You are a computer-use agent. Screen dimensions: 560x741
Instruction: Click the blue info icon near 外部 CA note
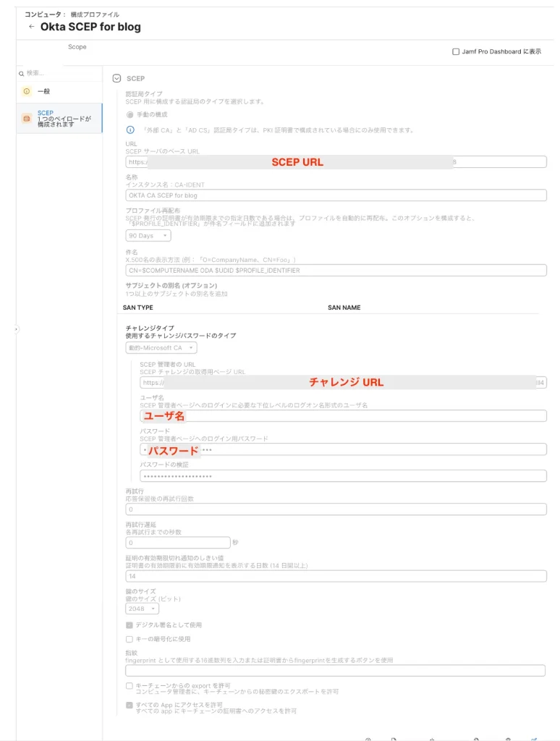pyautogui.click(x=130, y=130)
